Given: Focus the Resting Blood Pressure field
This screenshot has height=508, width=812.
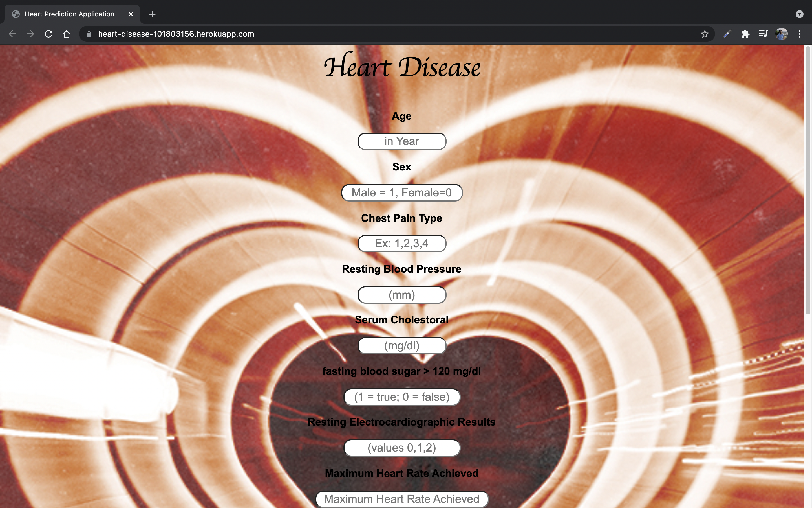Looking at the screenshot, I should (x=402, y=295).
